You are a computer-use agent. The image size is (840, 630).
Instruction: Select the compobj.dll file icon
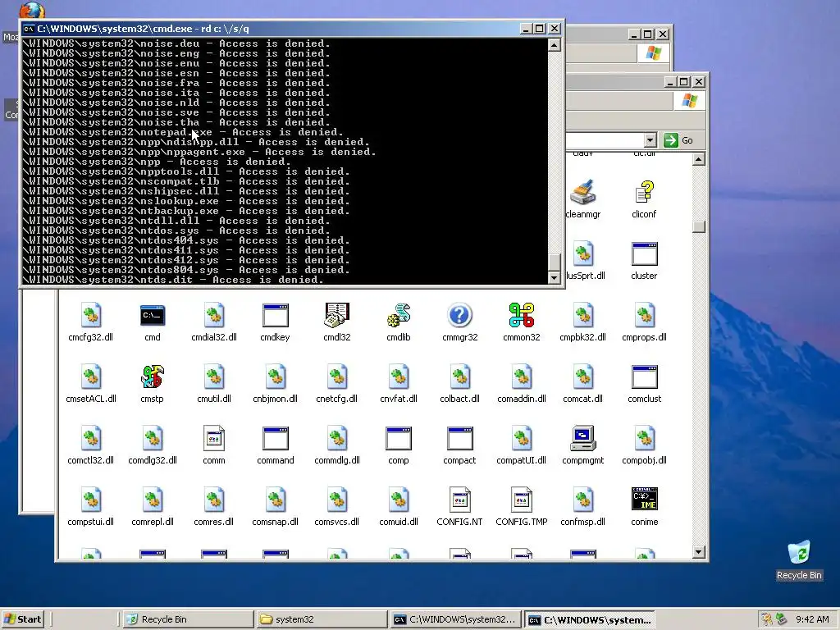pyautogui.click(x=645, y=438)
